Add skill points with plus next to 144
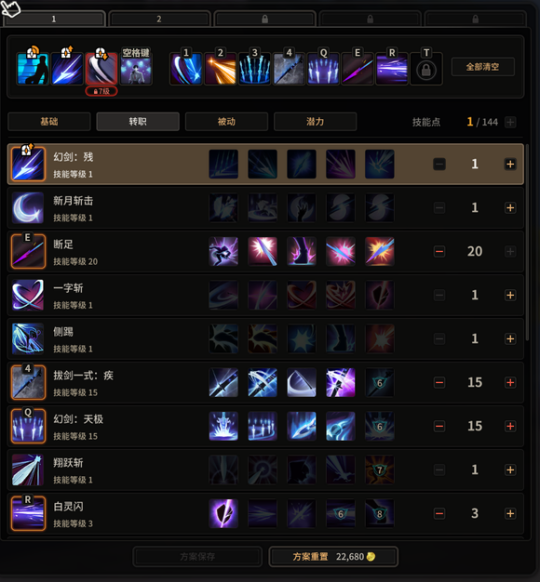Viewport: 540px width, 582px height. (x=511, y=122)
